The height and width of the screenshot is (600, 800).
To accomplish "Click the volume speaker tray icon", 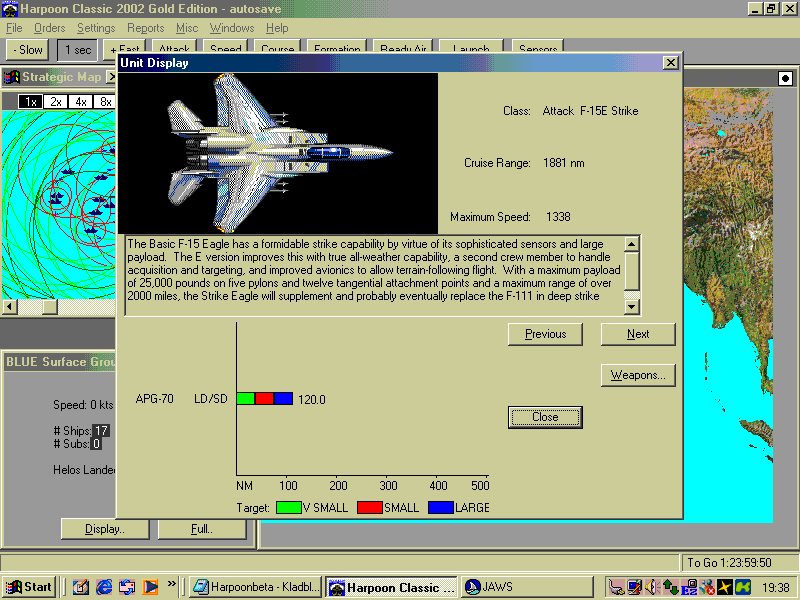I will (652, 587).
